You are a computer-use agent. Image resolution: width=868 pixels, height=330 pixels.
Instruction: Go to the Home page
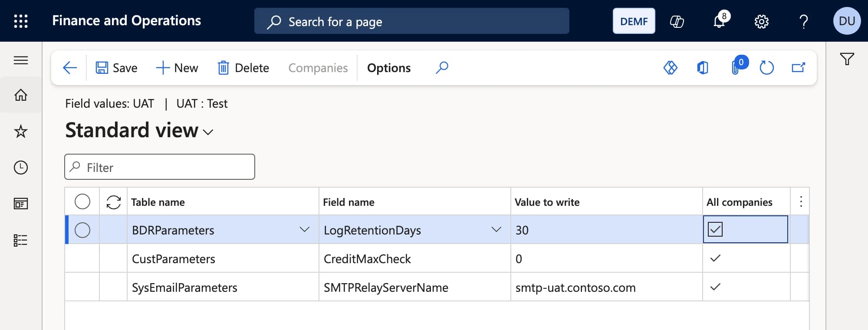coord(21,95)
